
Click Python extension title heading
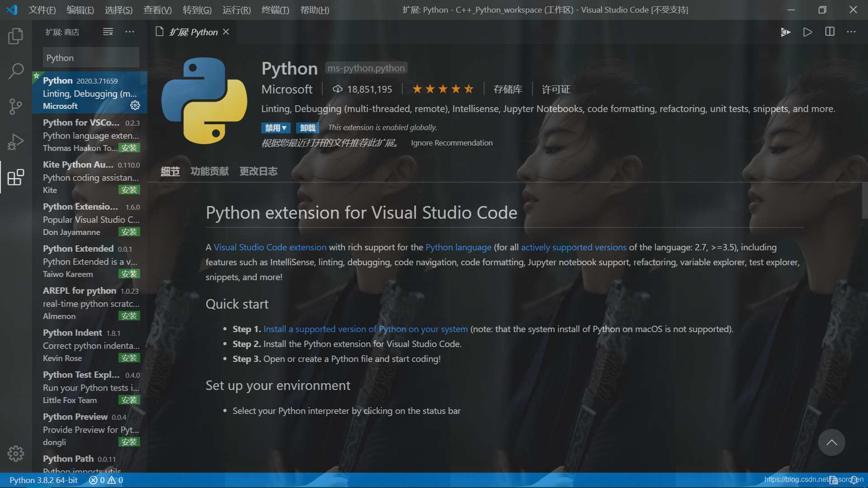point(289,69)
